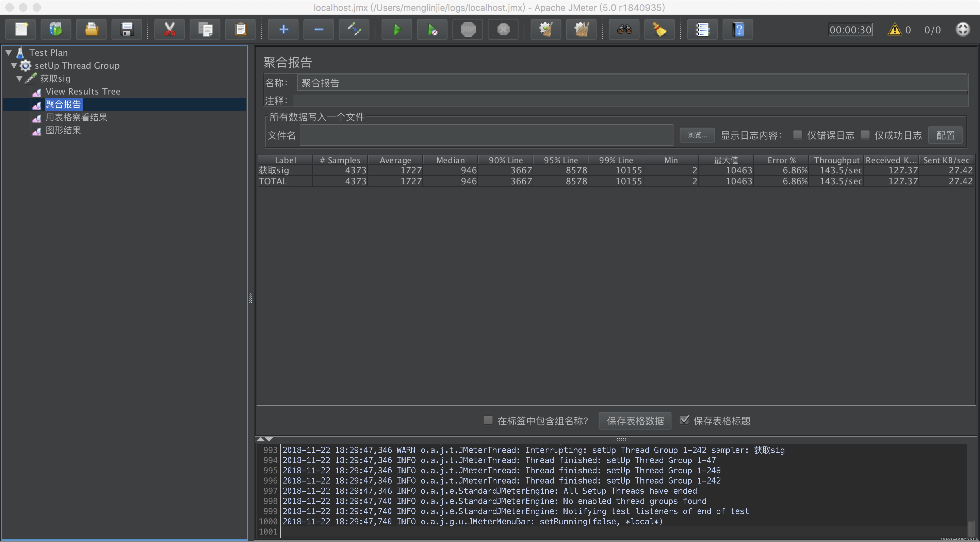Screen dimensions: 980x542
Task: Click the elapsed timer 00:00:30
Action: (x=850, y=30)
